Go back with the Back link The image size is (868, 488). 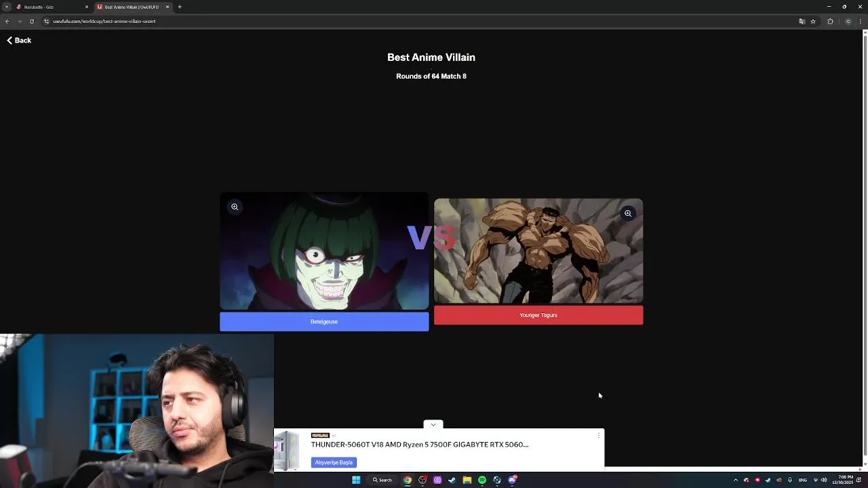point(19,41)
